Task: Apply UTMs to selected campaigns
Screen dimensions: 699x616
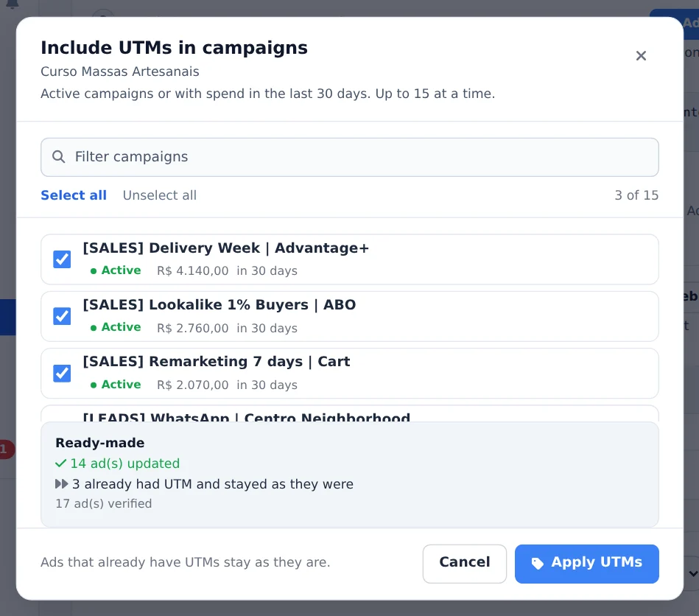Action: pos(586,564)
